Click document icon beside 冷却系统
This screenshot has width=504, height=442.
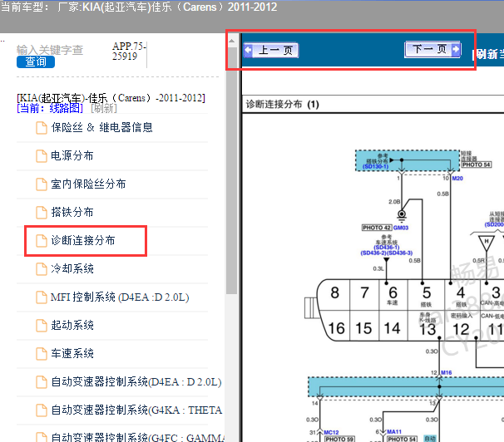pyautogui.click(x=41, y=269)
